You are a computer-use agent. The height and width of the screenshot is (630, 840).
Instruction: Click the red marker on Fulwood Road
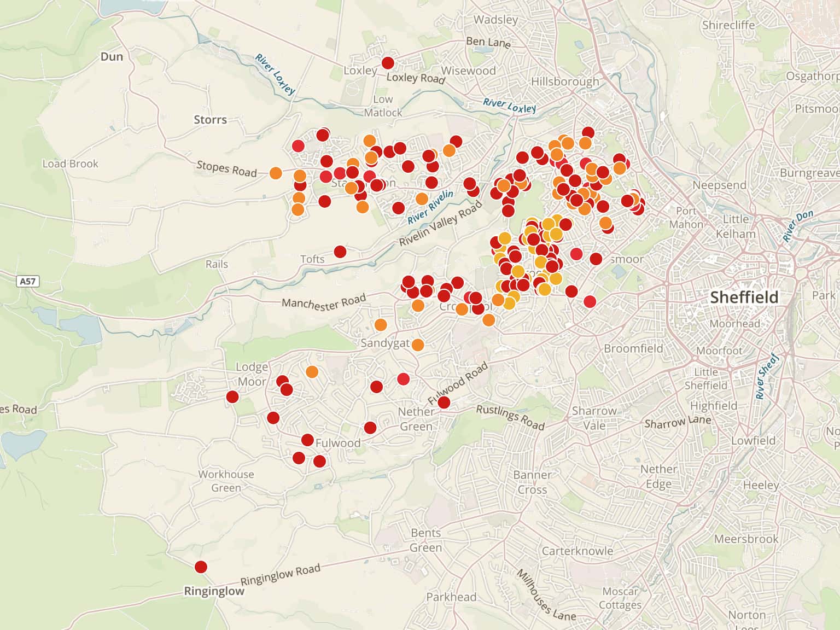pos(444,402)
